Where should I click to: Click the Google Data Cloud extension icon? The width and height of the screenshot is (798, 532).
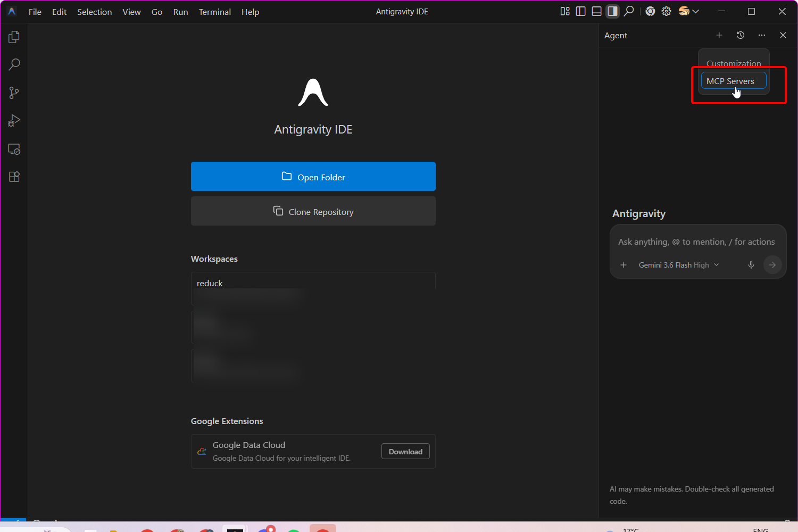click(202, 451)
